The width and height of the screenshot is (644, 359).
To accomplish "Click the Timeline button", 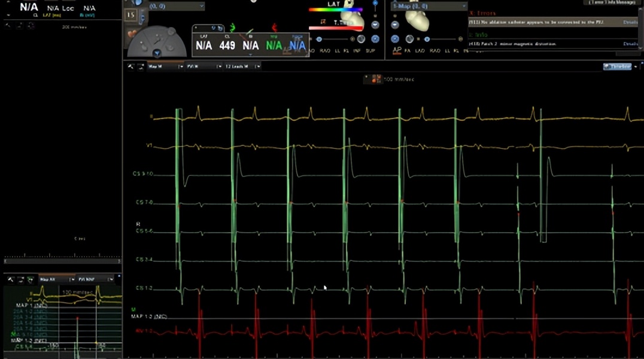I will coord(617,66).
